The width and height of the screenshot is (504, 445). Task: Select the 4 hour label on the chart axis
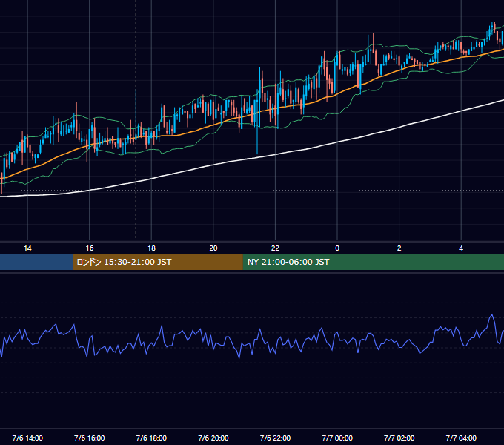[x=461, y=248]
